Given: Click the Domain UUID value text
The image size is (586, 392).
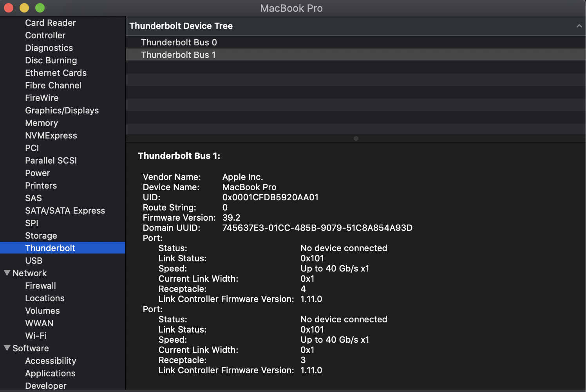Looking at the screenshot, I should point(317,228).
